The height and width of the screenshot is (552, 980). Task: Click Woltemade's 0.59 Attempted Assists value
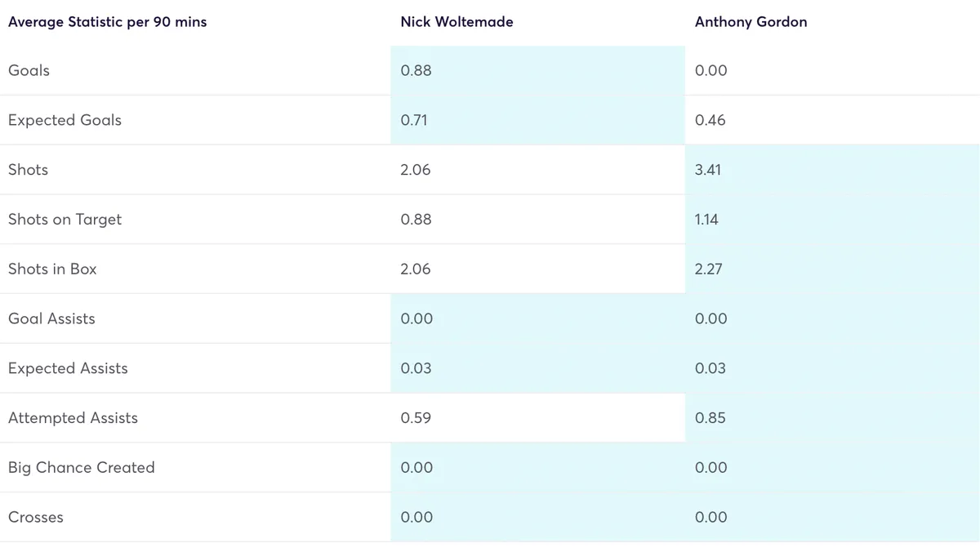[416, 418]
